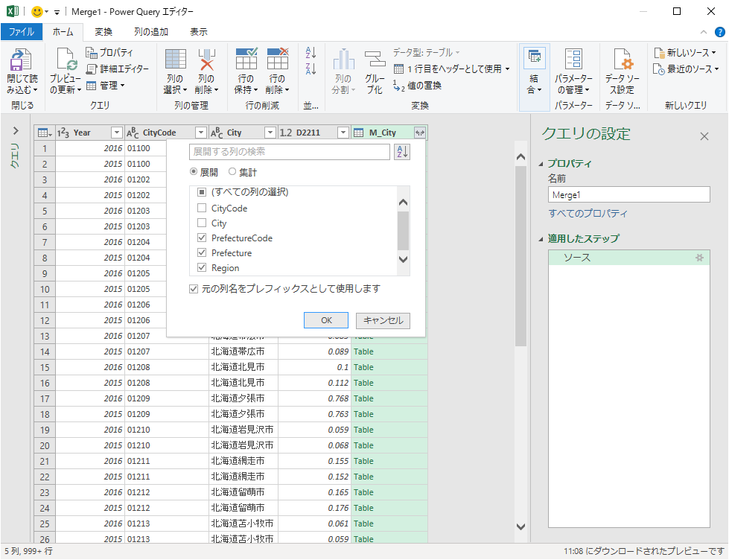The height and width of the screenshot is (560, 729).
Task: Open the Data Source Settings (データソース設定) icon
Action: pos(621,61)
